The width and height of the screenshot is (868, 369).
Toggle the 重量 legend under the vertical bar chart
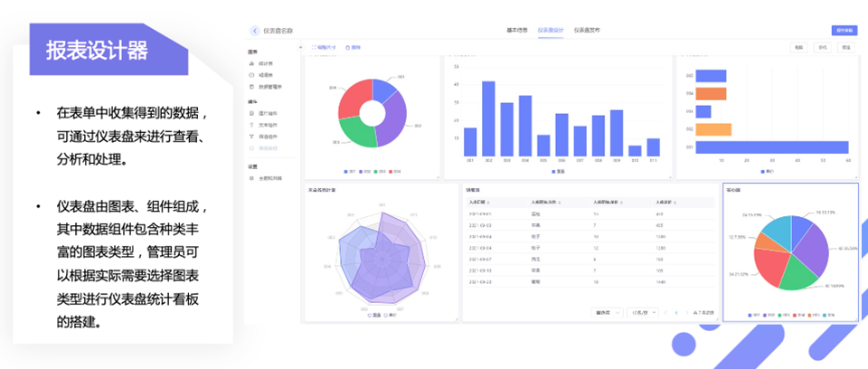(x=559, y=172)
